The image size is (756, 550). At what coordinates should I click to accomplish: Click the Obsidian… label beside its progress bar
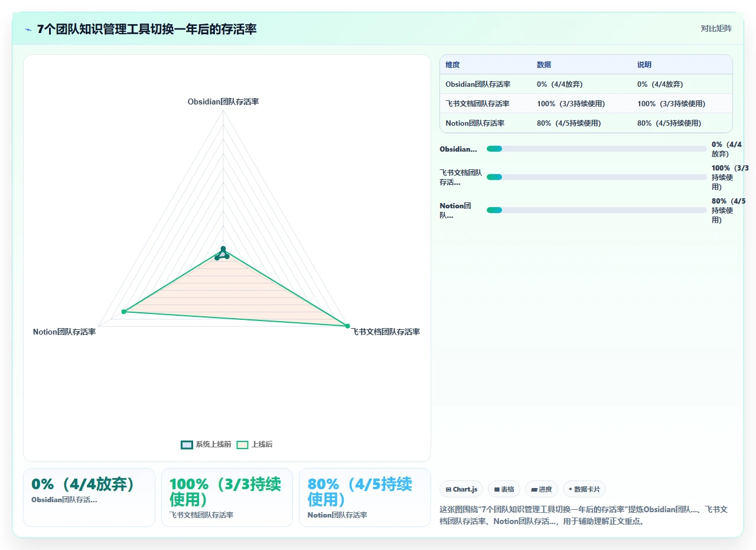click(x=458, y=149)
